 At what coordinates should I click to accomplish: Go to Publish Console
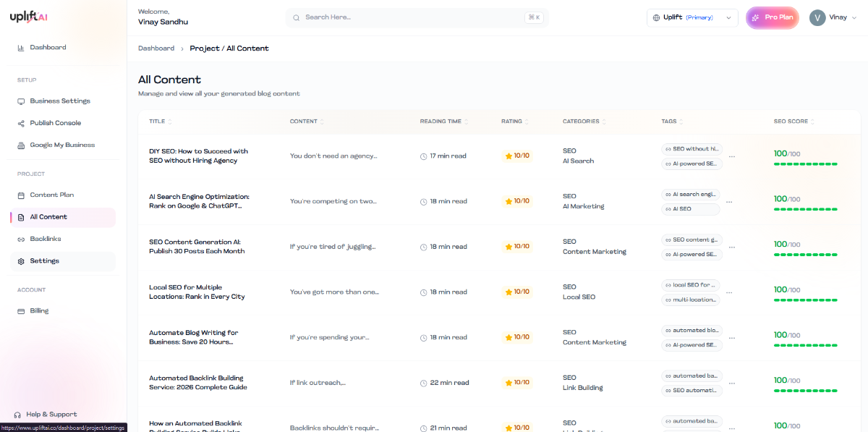(55, 123)
